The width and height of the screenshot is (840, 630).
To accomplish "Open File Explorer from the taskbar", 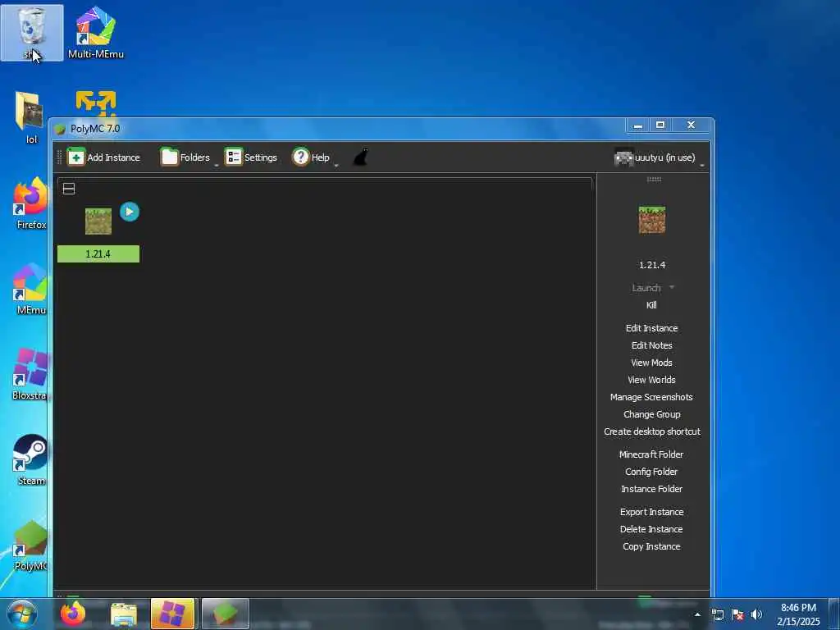I will tap(124, 614).
